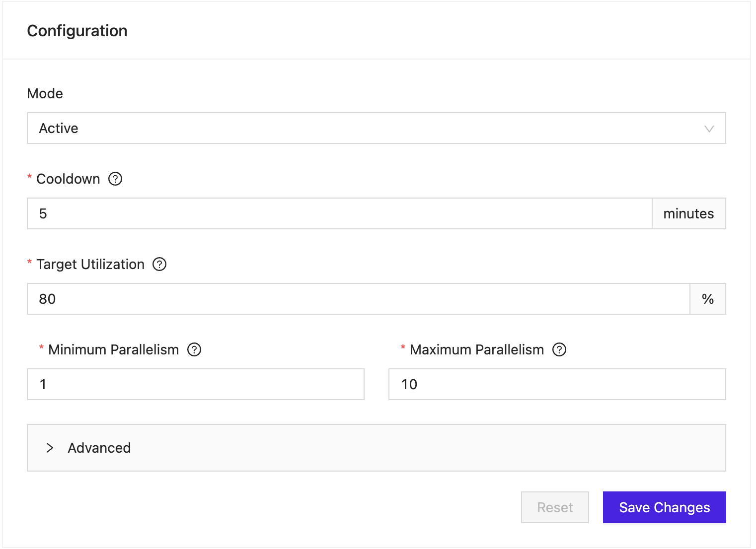Click the Configuration heading
The width and height of the screenshot is (756, 549).
point(77,31)
